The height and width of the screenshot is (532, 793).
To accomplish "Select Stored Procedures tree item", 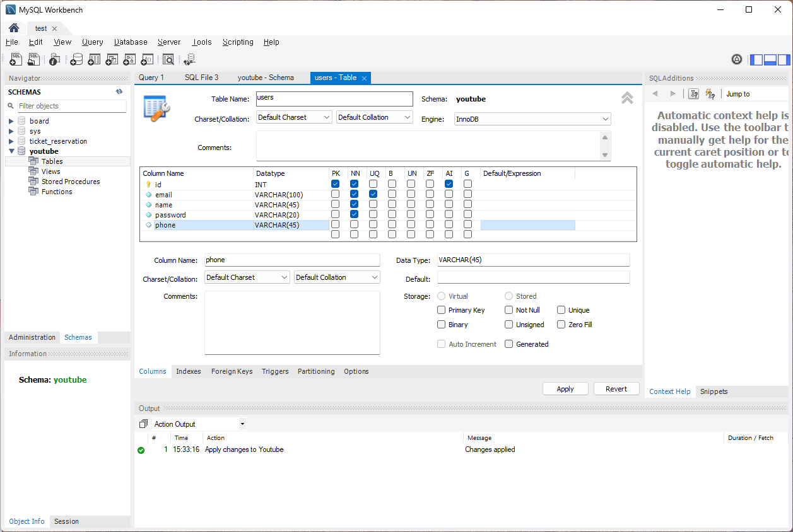I will click(71, 182).
